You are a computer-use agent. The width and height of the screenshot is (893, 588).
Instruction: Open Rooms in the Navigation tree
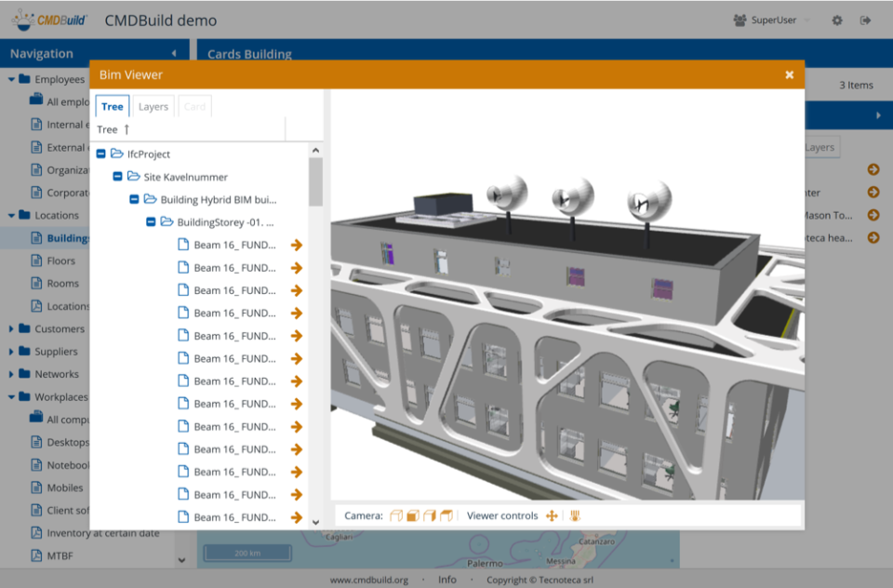62,283
